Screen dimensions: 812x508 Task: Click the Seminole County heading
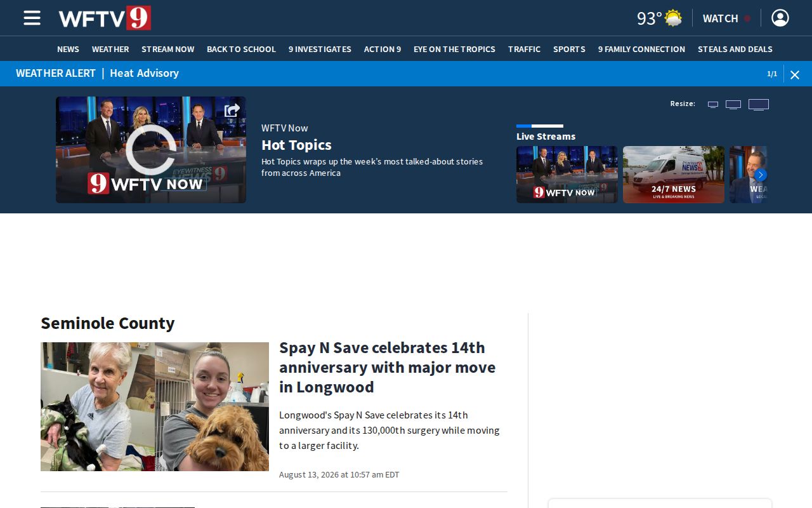click(x=107, y=323)
